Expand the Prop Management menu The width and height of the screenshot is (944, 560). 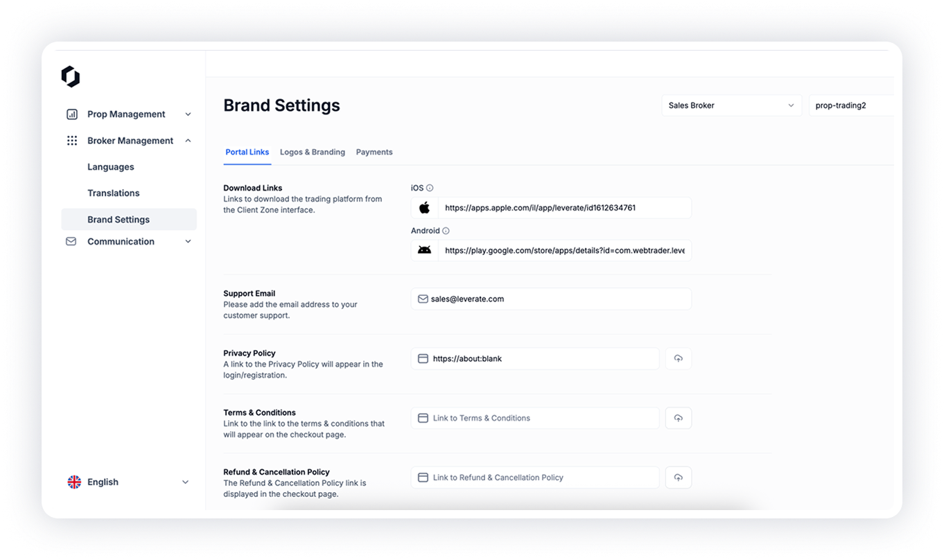188,114
